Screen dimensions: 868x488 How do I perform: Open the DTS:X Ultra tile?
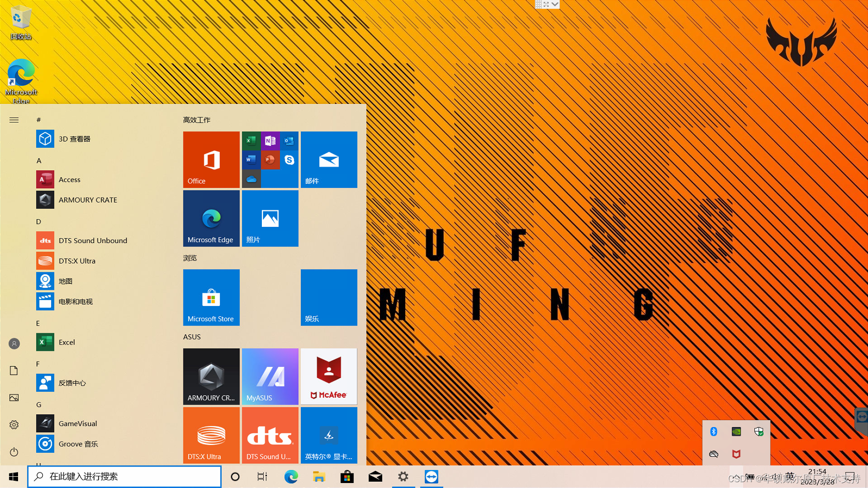pos(211,435)
